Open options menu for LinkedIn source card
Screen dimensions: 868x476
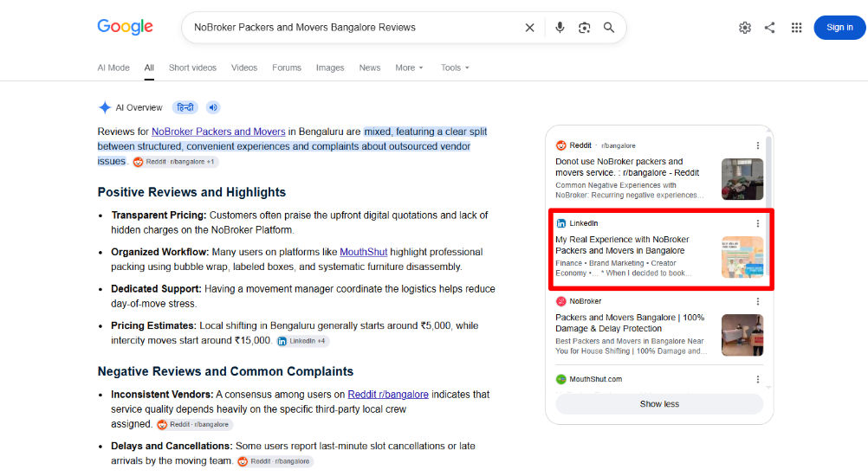[758, 223]
